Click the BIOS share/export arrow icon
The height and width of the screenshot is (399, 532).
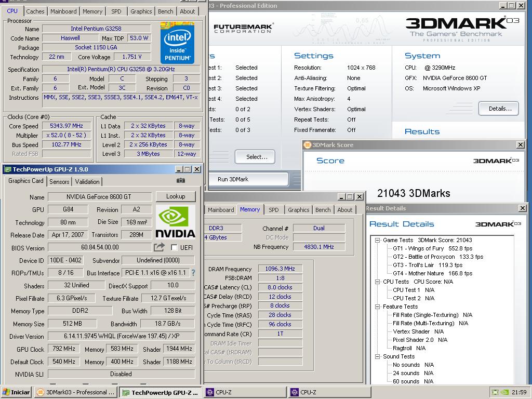click(159, 247)
